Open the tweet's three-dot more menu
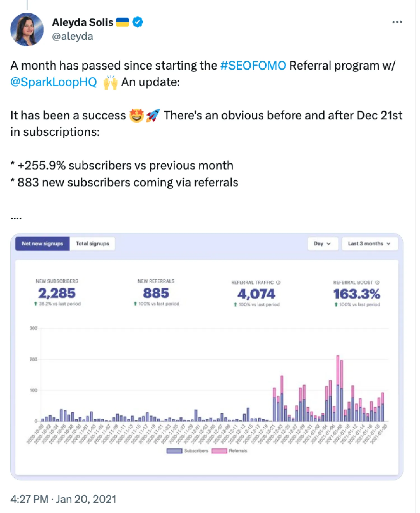 point(397,22)
